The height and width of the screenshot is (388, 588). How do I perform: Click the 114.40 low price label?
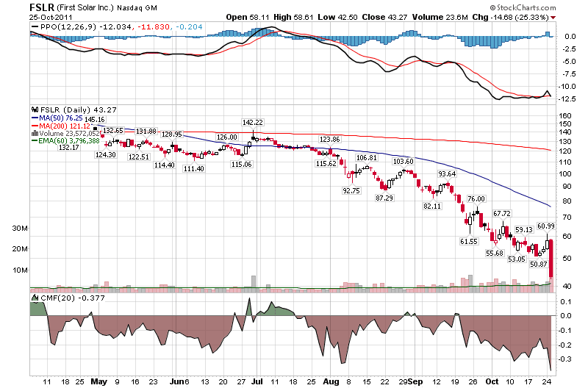[x=164, y=165]
